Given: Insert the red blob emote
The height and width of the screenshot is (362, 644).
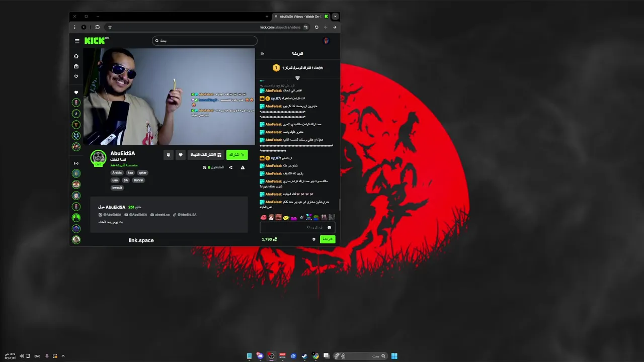Looking at the screenshot, I should coord(263,217).
